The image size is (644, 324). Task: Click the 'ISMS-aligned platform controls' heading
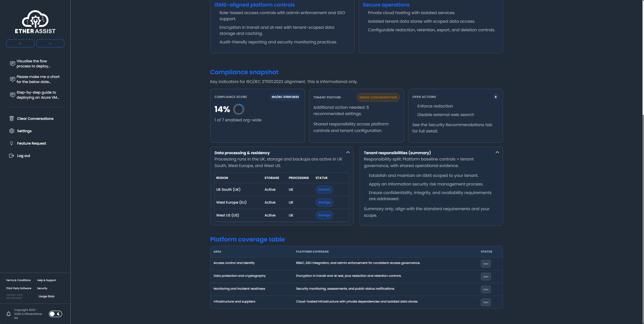pyautogui.click(x=254, y=5)
